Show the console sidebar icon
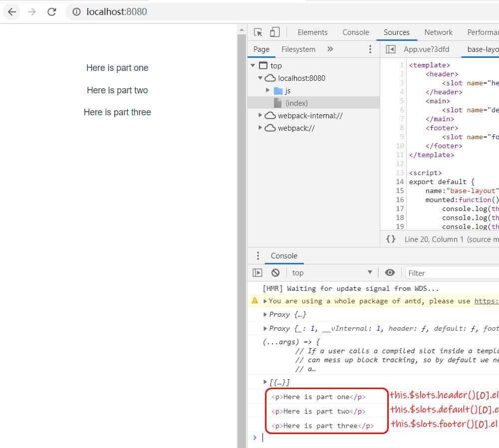Image resolution: width=499 pixels, height=448 pixels. [257, 272]
